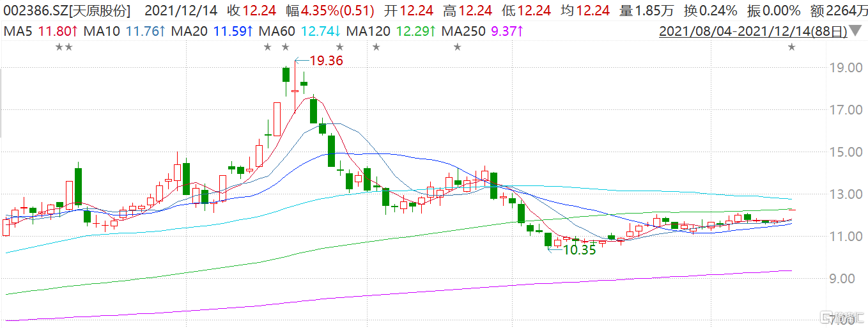The height and width of the screenshot is (328, 868).
Task: Click the 9.00 price axis label
Action: tap(841, 279)
